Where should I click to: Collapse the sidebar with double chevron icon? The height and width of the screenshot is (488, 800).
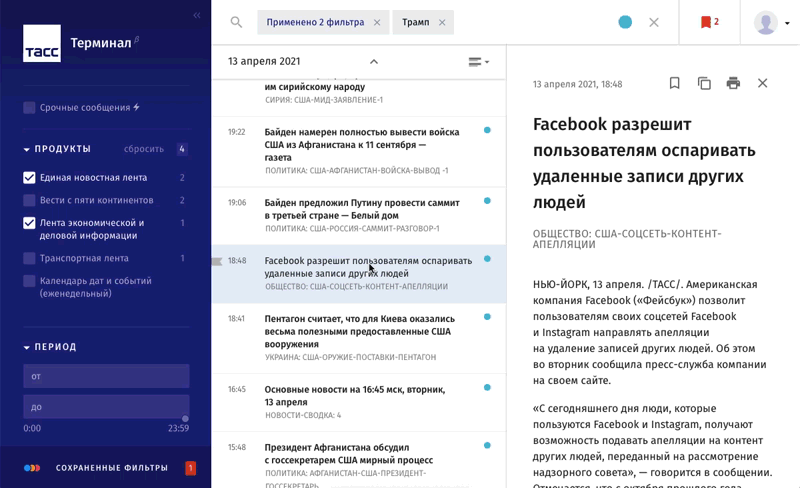(197, 15)
